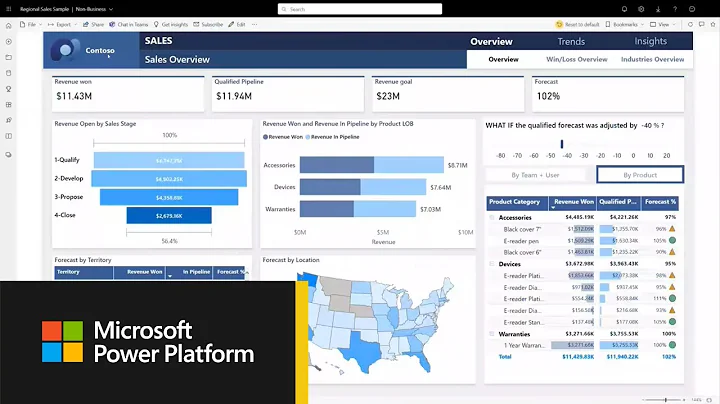Open the Apps grid icon in sidebar
Image resolution: width=720 pixels, height=404 pixels.
point(8,105)
